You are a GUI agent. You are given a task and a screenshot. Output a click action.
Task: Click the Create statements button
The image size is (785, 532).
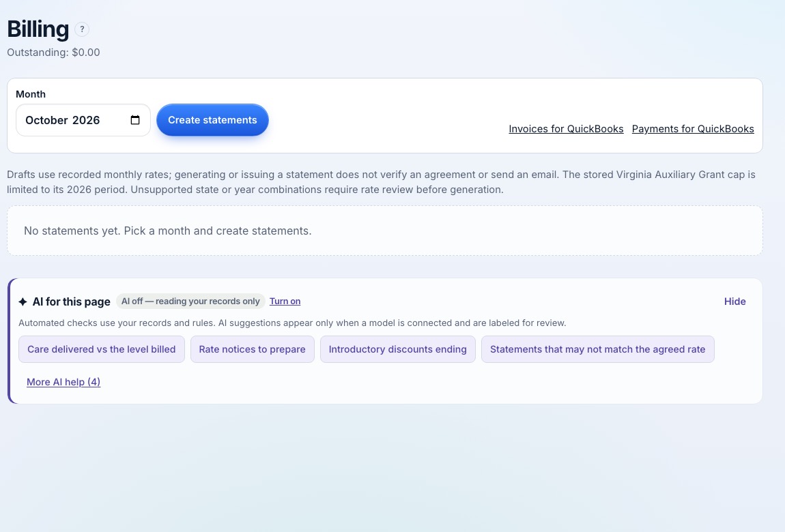212,120
